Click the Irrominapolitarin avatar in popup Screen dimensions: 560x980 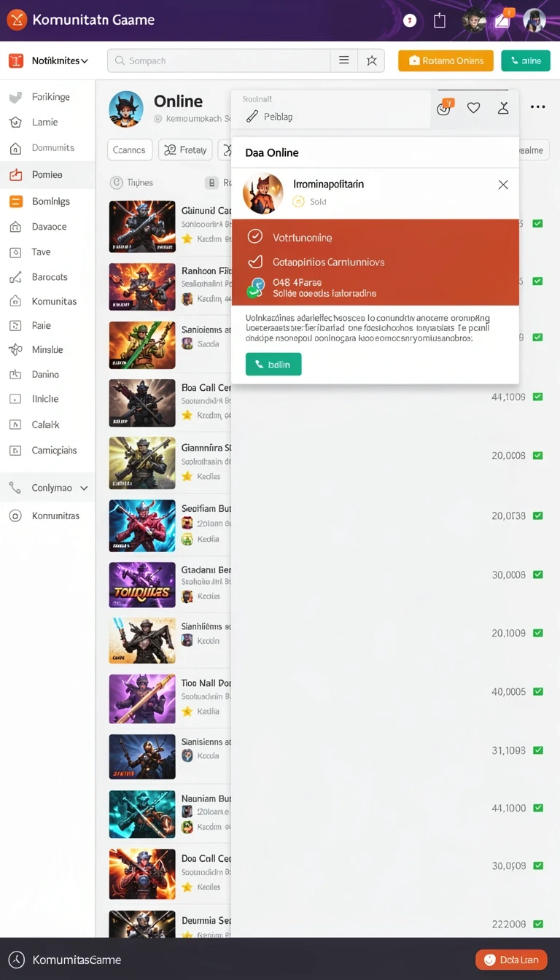(263, 193)
